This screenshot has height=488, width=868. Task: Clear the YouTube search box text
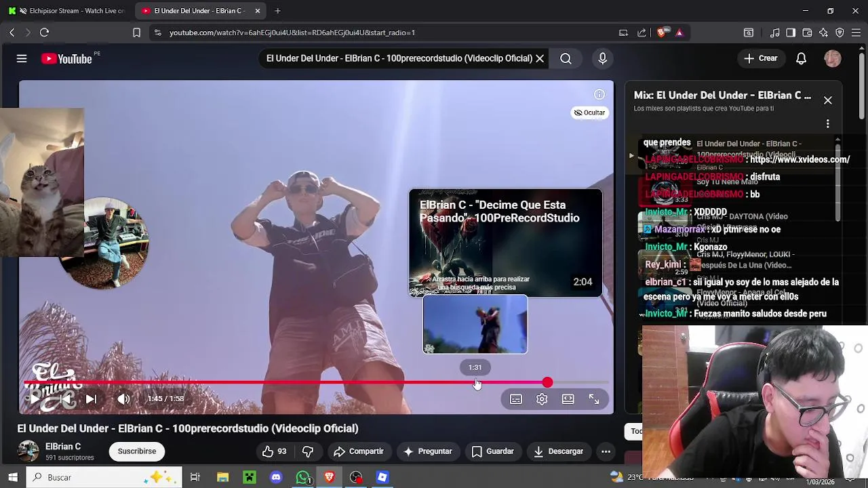click(x=540, y=58)
